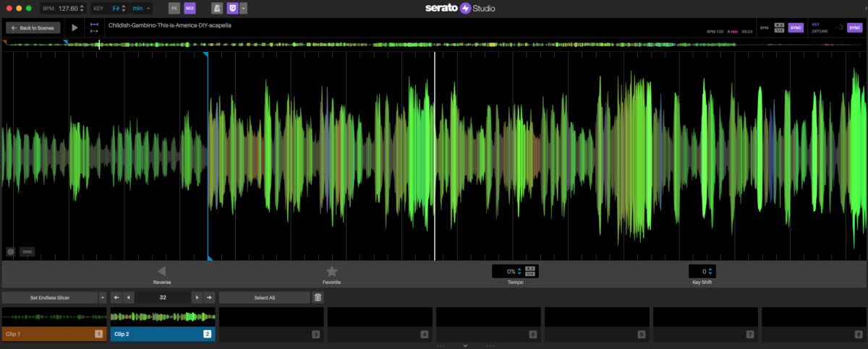Toggle the MIX panel button
This screenshot has width=868, height=349.
click(190, 8)
